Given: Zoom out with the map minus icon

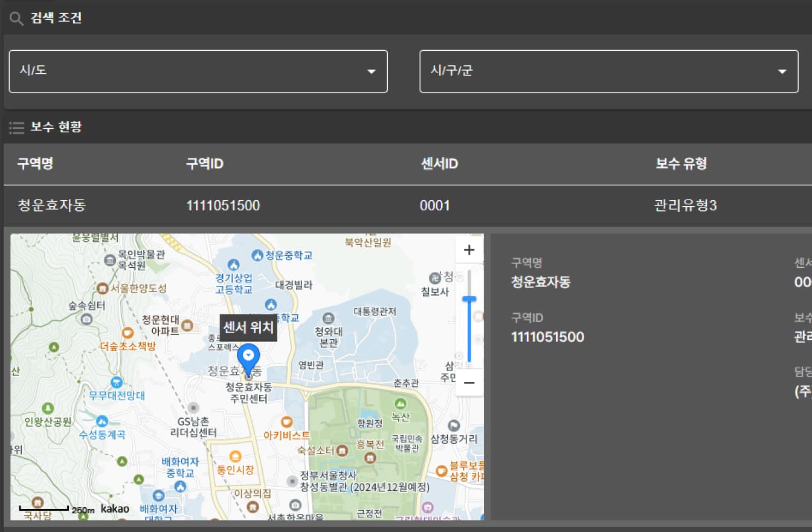Looking at the screenshot, I should coord(469,383).
